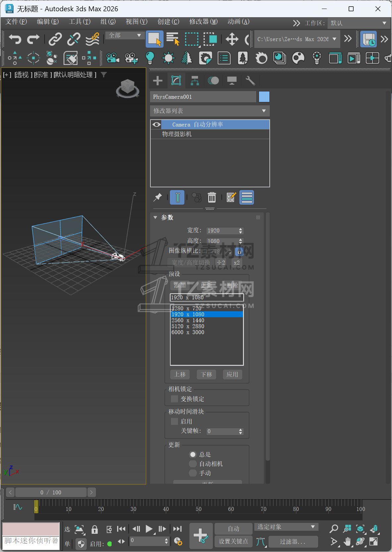Viewport: 392px width, 552px height.
Task: Open the project path dropdown
Action: tap(297, 39)
